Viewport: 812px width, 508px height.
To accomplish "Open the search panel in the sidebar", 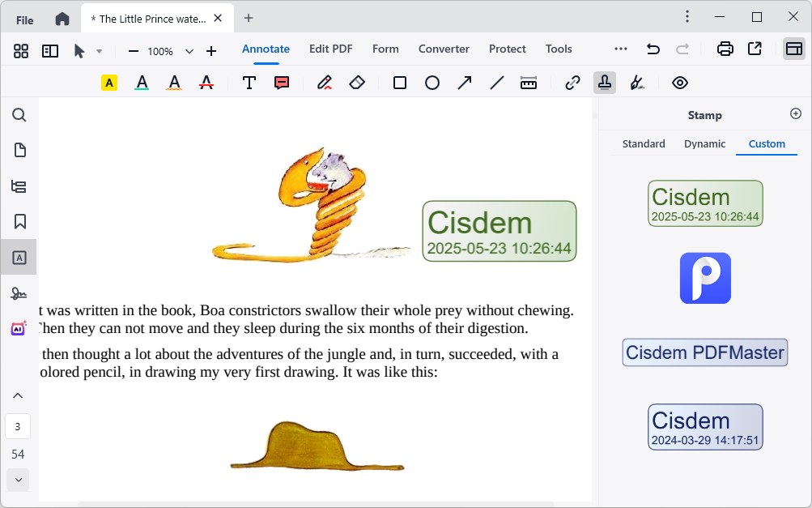I will (x=19, y=114).
